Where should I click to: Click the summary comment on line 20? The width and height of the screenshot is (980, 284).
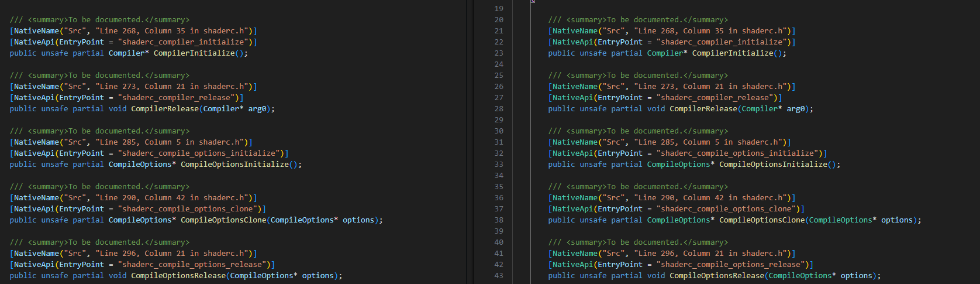click(638, 20)
